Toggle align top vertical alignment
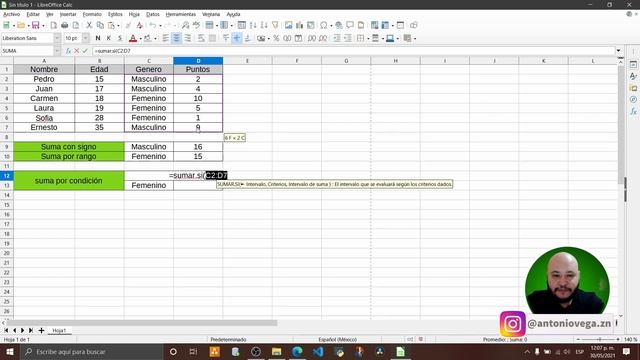 click(x=226, y=38)
